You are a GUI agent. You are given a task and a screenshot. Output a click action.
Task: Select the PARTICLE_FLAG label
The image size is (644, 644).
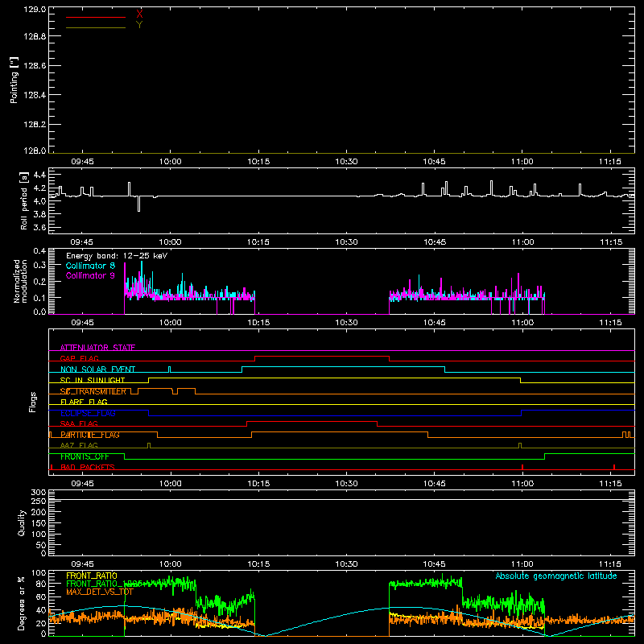[x=90, y=435]
